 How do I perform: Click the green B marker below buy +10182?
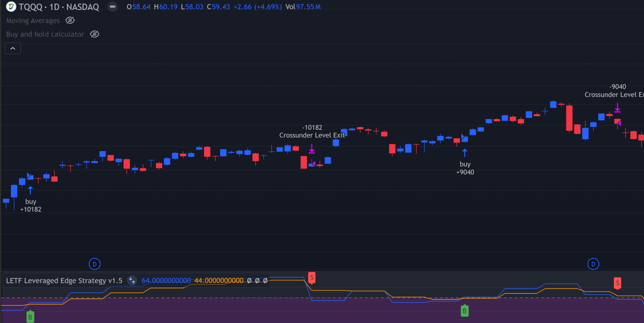click(x=30, y=317)
